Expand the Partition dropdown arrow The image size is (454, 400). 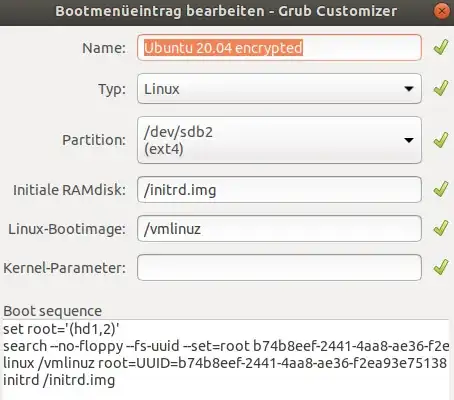tap(409, 140)
